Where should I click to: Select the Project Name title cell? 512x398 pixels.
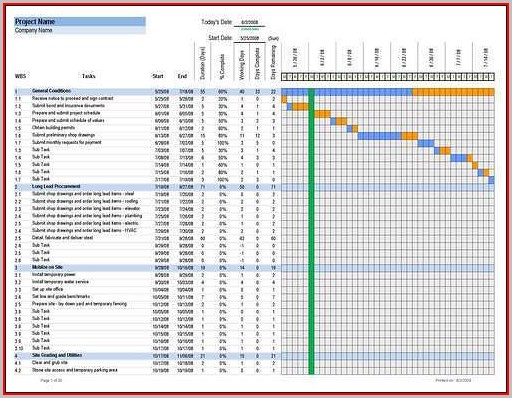(x=80, y=22)
